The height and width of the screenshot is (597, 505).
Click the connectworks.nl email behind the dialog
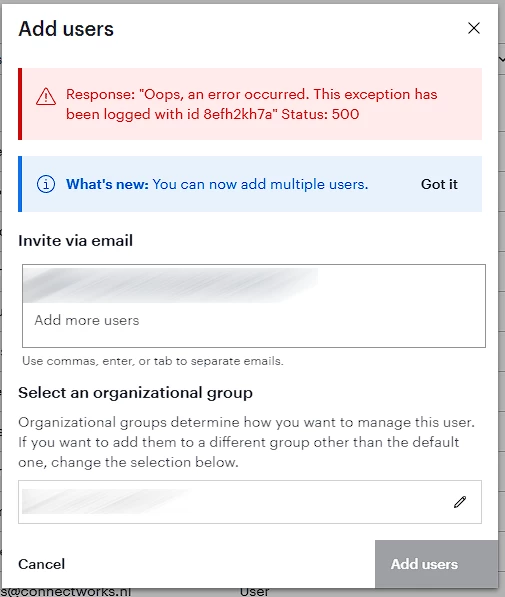click(66, 592)
